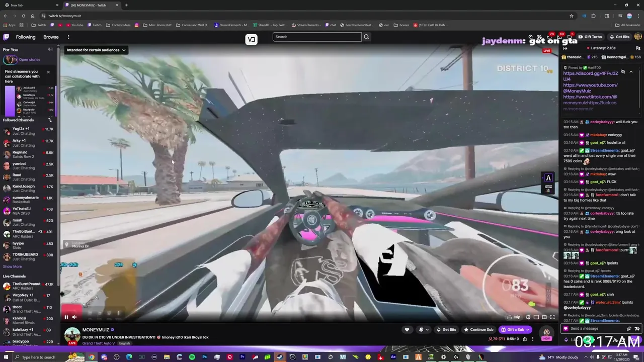Viewport: 644px width, 362px height.
Task: Create a clip of the stream
Action: (x=514, y=317)
